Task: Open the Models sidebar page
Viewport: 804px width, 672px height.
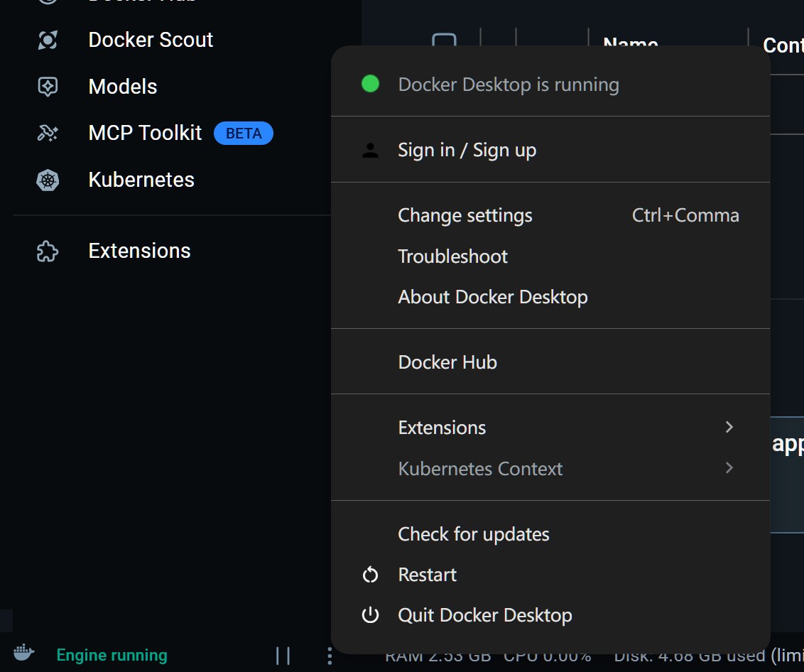Action: 123,87
